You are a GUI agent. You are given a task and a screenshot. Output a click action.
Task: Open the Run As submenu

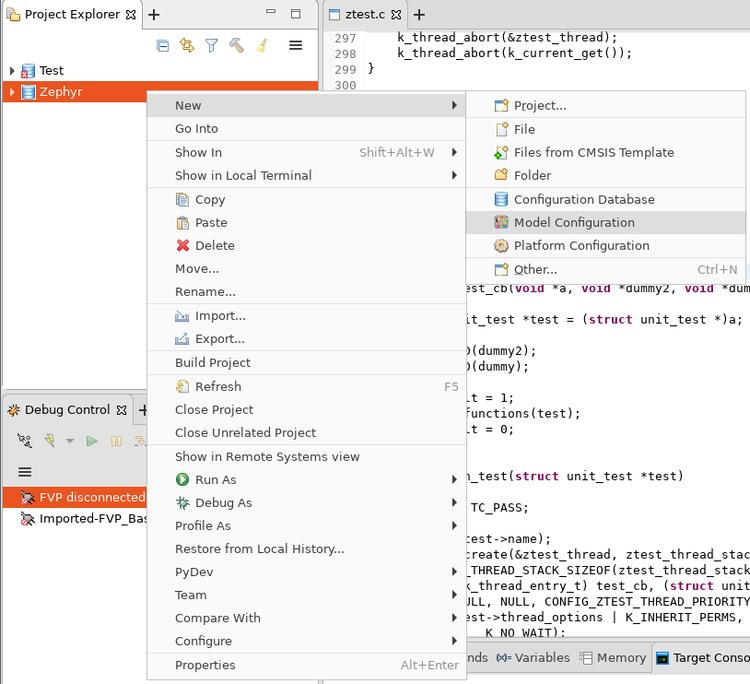(x=215, y=480)
